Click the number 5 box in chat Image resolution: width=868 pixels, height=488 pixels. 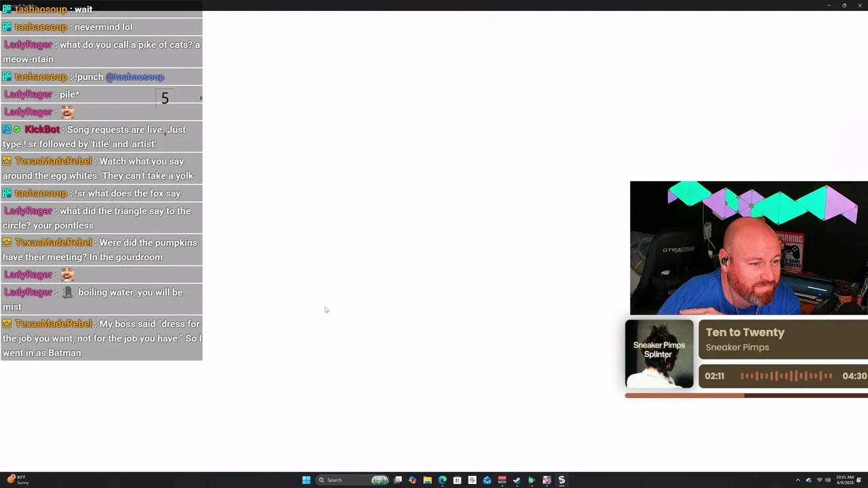165,98
